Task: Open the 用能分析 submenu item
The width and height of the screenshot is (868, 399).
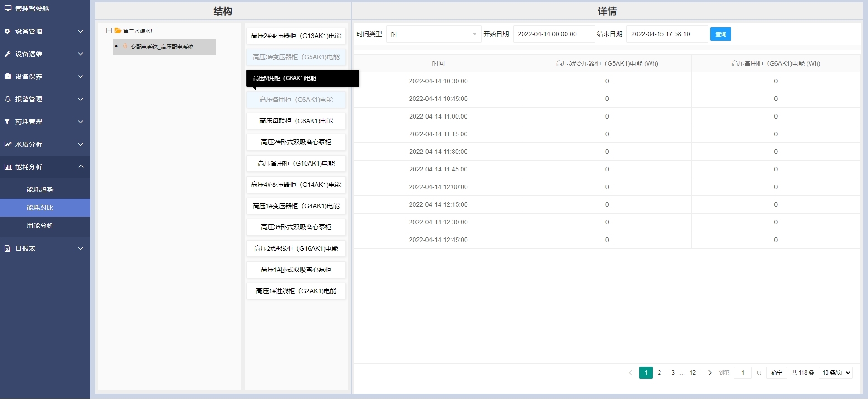Action: point(40,226)
